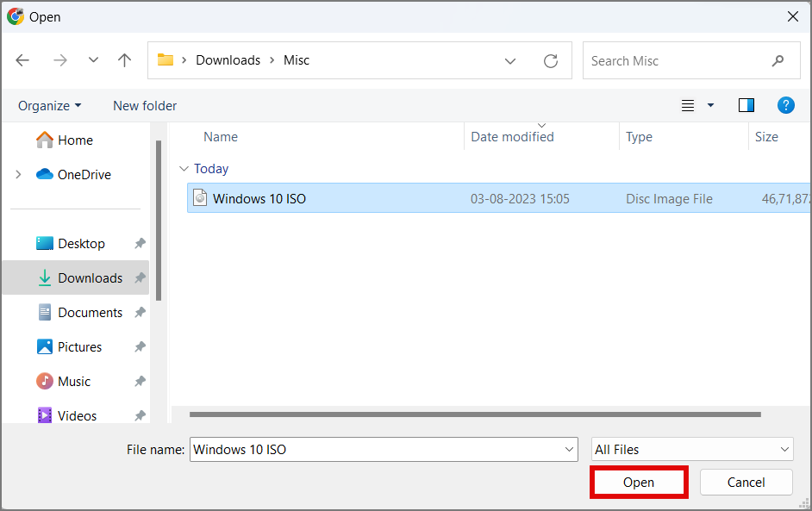
Task: Select Downloads in the address path
Action: (228, 60)
